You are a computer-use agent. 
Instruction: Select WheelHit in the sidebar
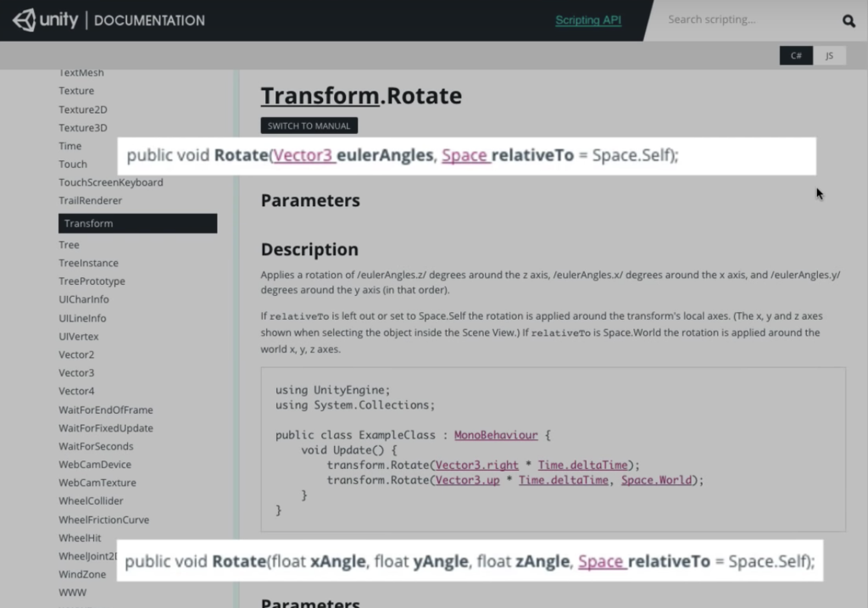tap(80, 538)
